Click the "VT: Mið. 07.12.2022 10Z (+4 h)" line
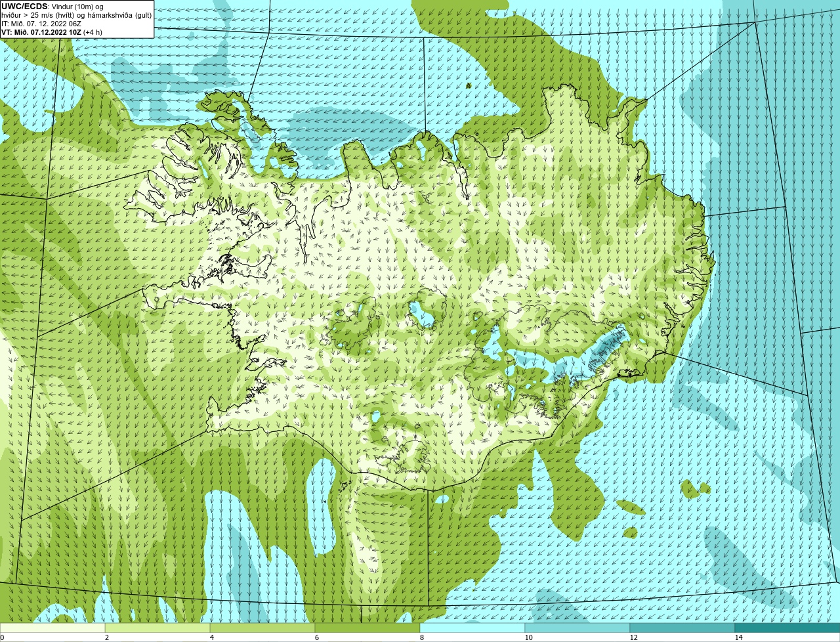 (x=51, y=32)
